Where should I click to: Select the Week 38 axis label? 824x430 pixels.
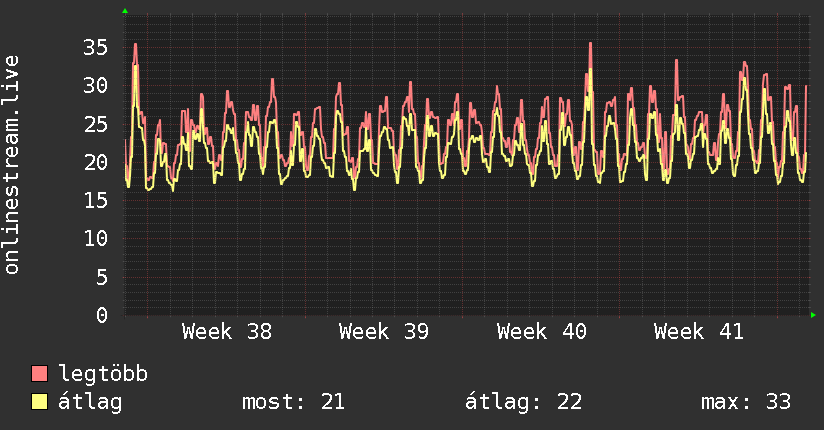(226, 332)
